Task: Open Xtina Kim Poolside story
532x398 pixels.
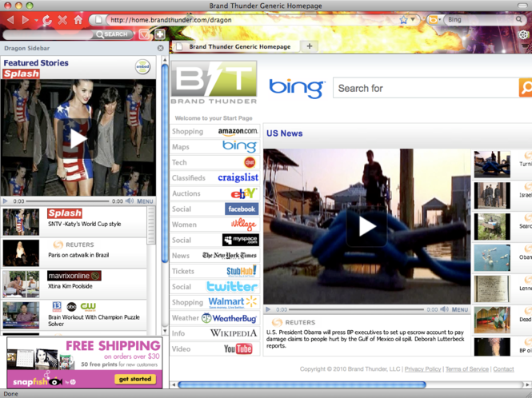Action: pyautogui.click(x=74, y=284)
